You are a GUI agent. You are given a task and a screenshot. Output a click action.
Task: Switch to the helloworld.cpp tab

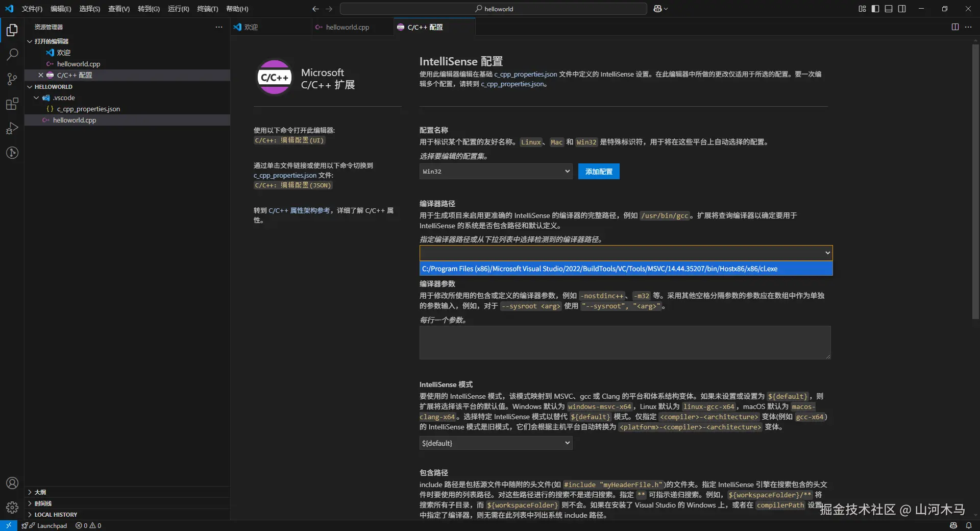click(353, 27)
